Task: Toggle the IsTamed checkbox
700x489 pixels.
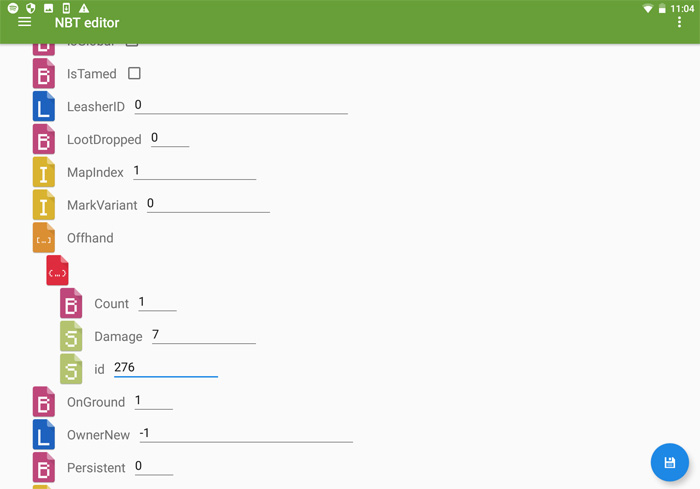Action: 134,73
